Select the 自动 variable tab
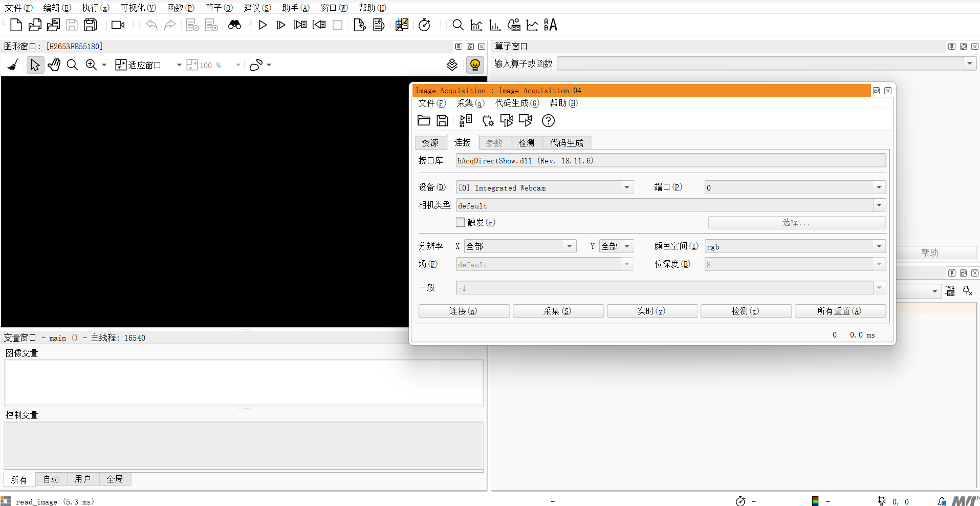Viewport: 980px width, 506px height. point(51,479)
